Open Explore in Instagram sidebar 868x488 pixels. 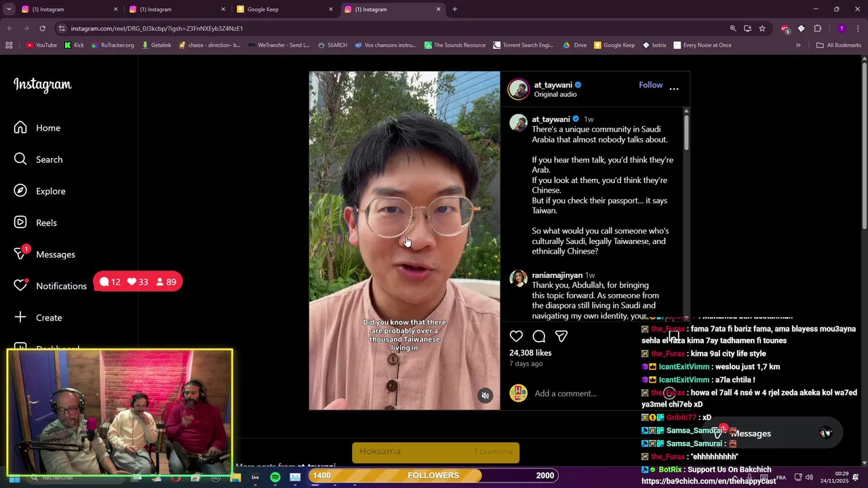point(40,191)
